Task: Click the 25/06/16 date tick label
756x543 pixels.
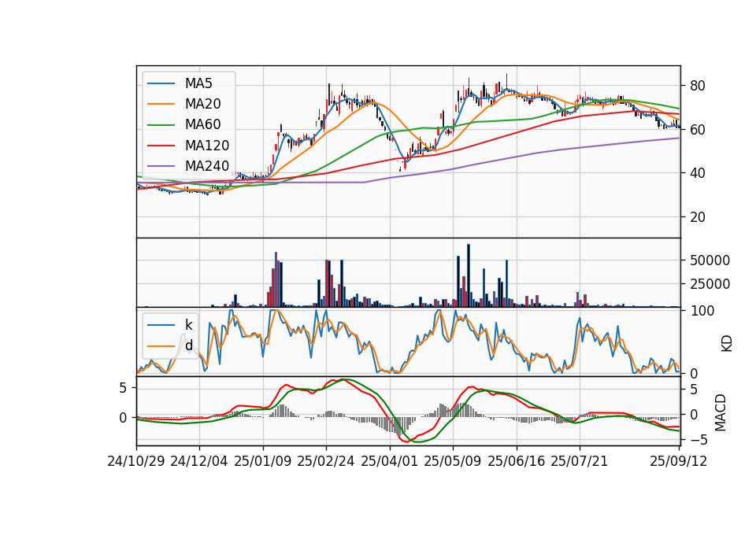Action: [x=517, y=461]
